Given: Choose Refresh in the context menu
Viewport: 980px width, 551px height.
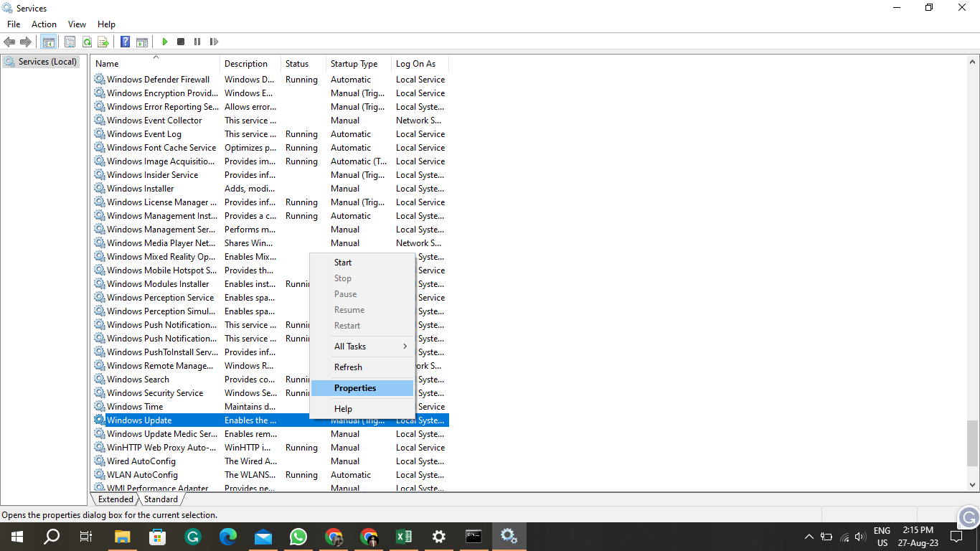Looking at the screenshot, I should coord(362,367).
